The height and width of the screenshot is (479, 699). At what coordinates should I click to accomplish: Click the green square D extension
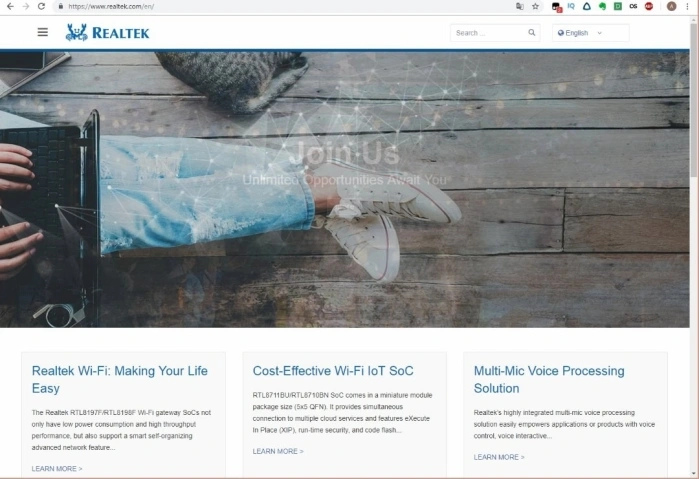(x=618, y=6)
